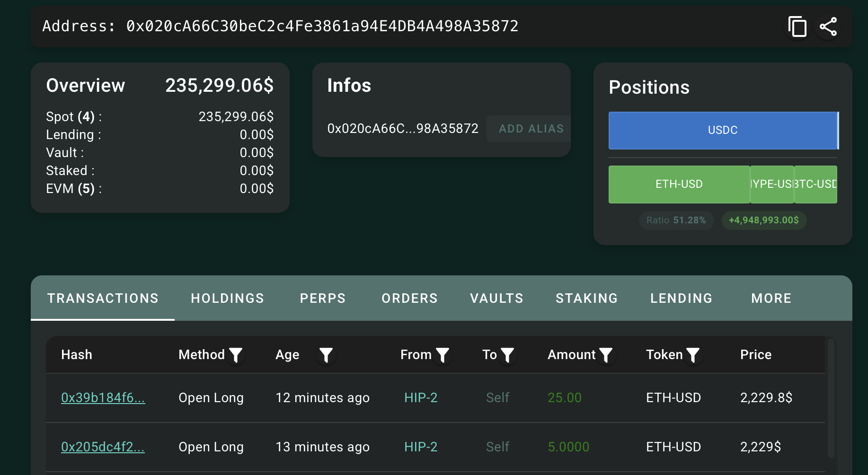Click the Spot (4) row label
This screenshot has height=475, width=868.
[74, 117]
